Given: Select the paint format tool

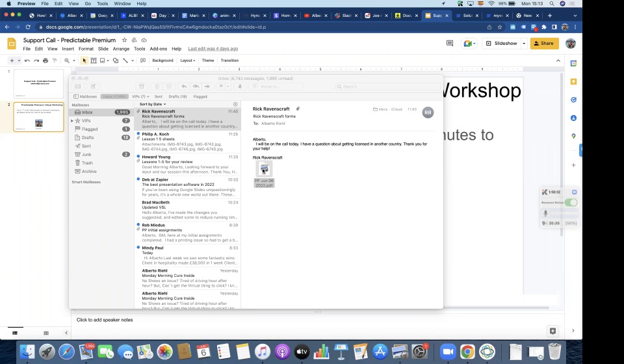Looking at the screenshot, I should click(55, 60).
